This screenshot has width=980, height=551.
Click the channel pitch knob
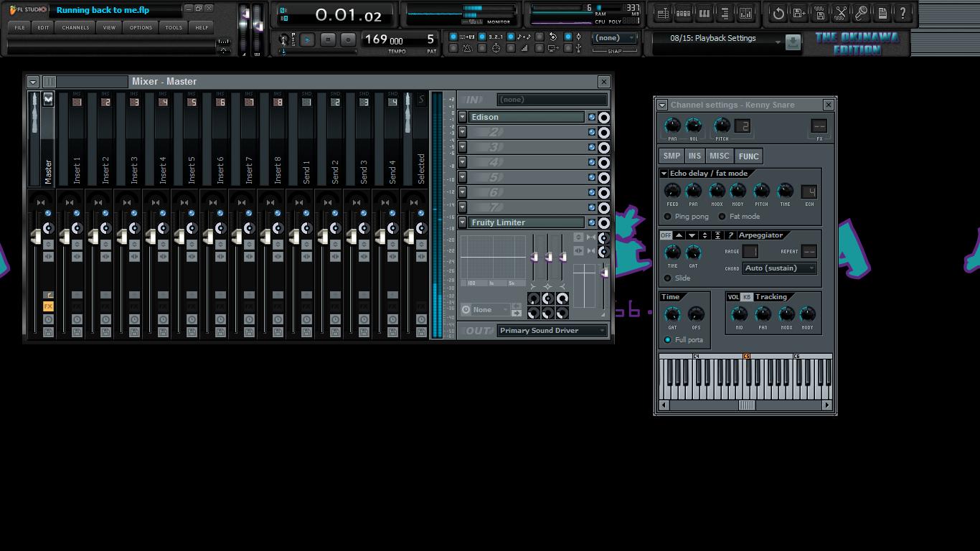coord(722,126)
